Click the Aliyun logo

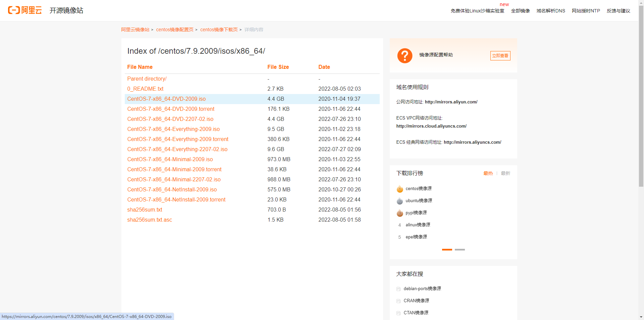pos(25,10)
